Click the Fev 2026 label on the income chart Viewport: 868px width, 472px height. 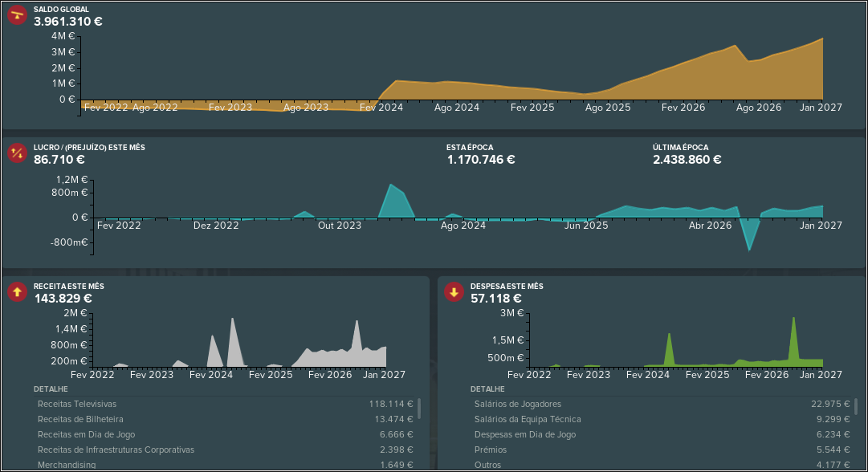click(330, 375)
